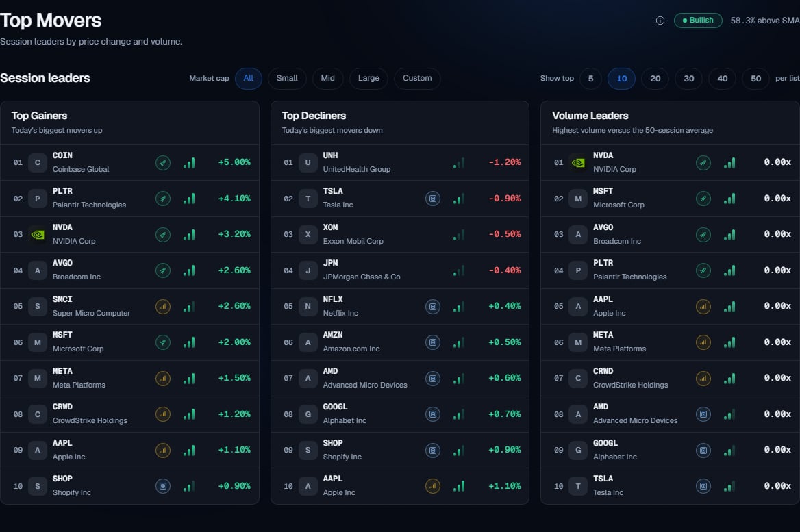Open Netflix Inc row
The height and width of the screenshot is (532, 800).
coord(399,307)
